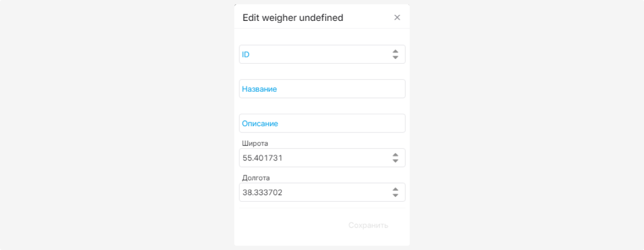Click blank header space beside the close icon

pos(370,18)
